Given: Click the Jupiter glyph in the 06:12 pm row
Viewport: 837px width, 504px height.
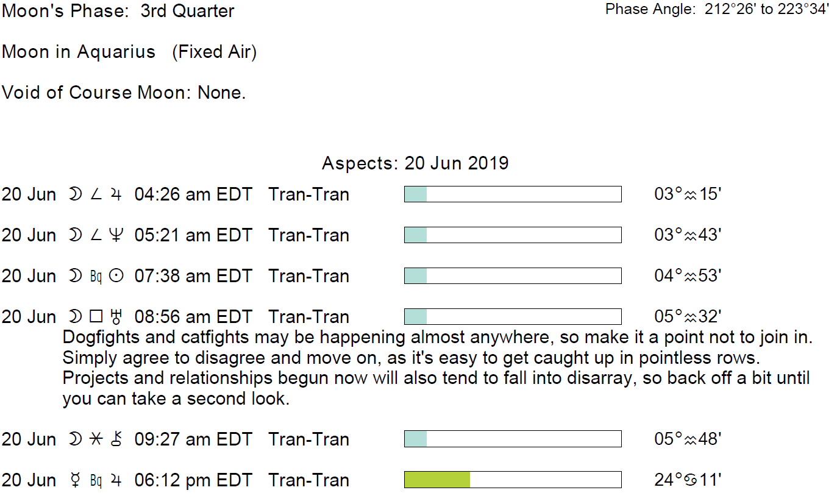Looking at the screenshot, I should click(116, 481).
